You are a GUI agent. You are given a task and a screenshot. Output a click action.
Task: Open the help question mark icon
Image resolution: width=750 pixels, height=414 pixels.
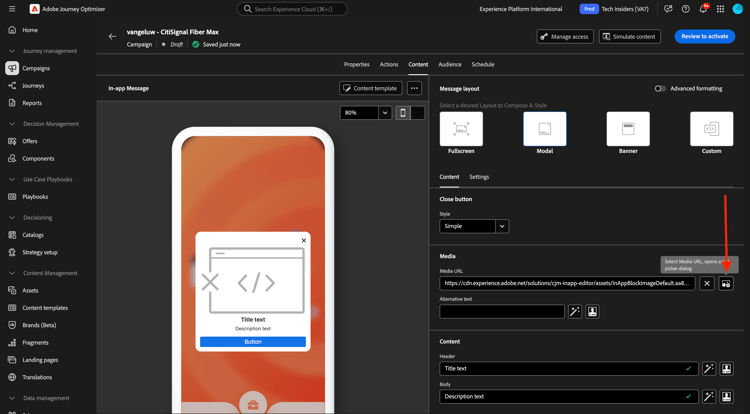(686, 9)
